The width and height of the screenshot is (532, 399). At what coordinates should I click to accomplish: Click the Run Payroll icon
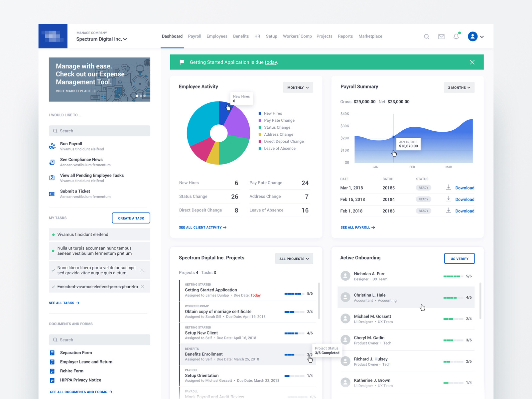(x=52, y=146)
